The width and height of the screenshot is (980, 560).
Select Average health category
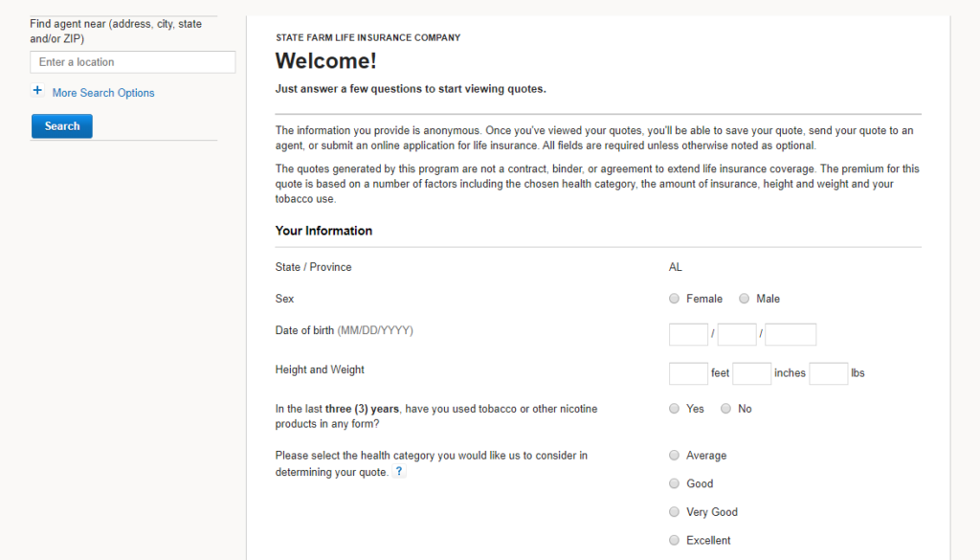point(675,456)
